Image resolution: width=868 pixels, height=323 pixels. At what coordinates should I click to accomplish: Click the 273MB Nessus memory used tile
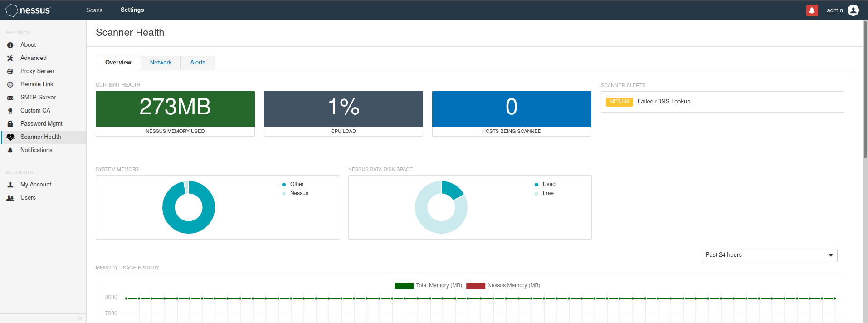pos(175,113)
